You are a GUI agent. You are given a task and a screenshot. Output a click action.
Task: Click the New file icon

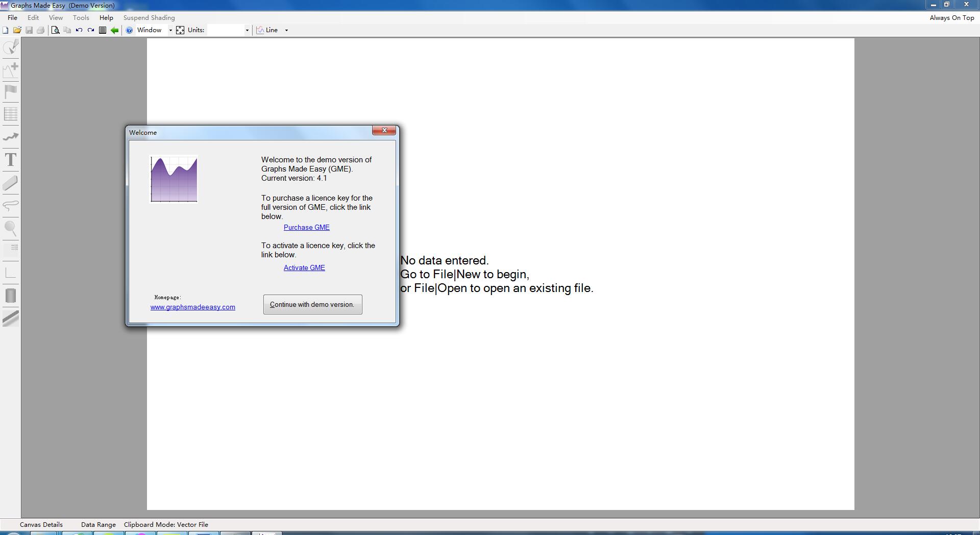pyautogui.click(x=5, y=30)
